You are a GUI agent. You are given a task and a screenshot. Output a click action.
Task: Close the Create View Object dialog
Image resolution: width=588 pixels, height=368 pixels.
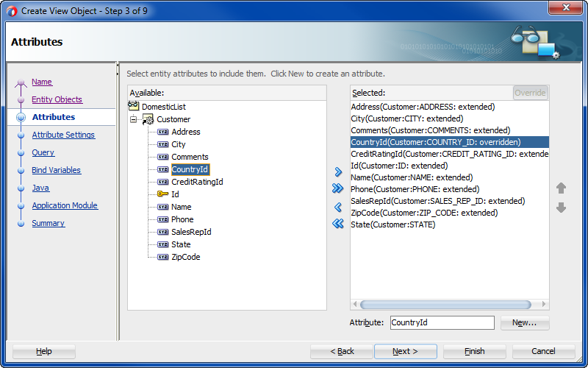[565, 8]
